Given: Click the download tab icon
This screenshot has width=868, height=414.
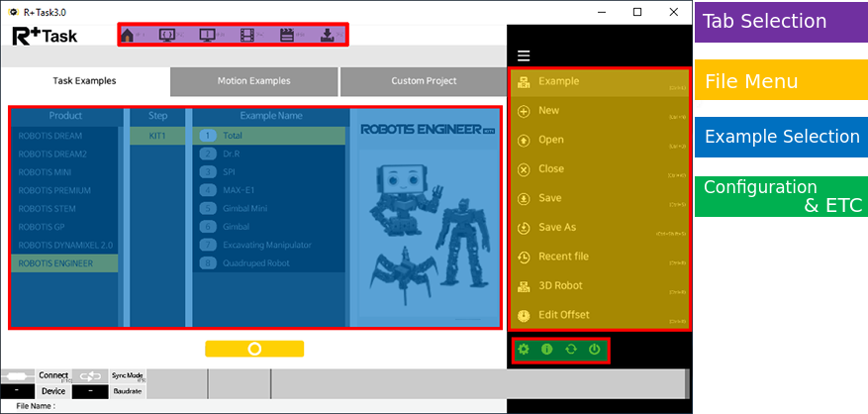Looking at the screenshot, I should [328, 36].
